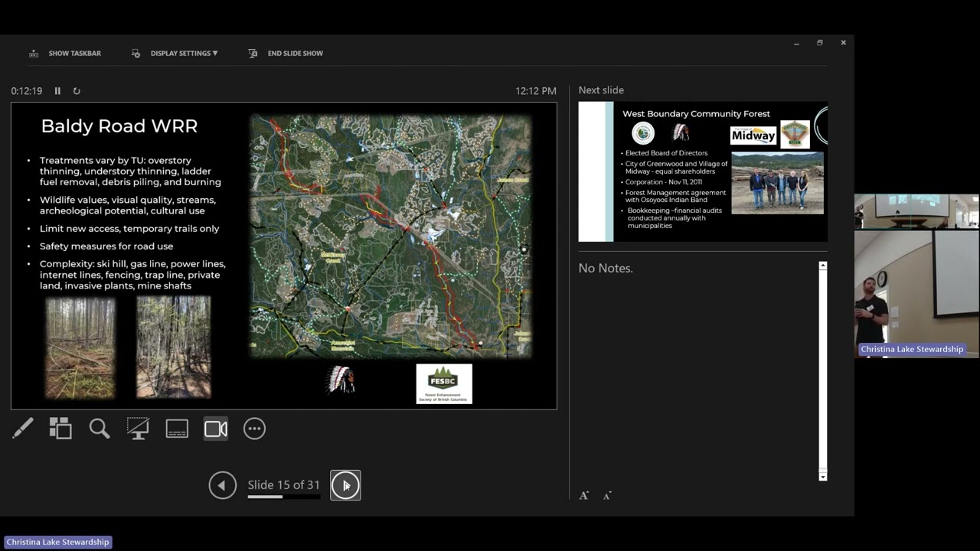Click the map image on the slide
The width and height of the screenshot is (980, 551).
390,236
